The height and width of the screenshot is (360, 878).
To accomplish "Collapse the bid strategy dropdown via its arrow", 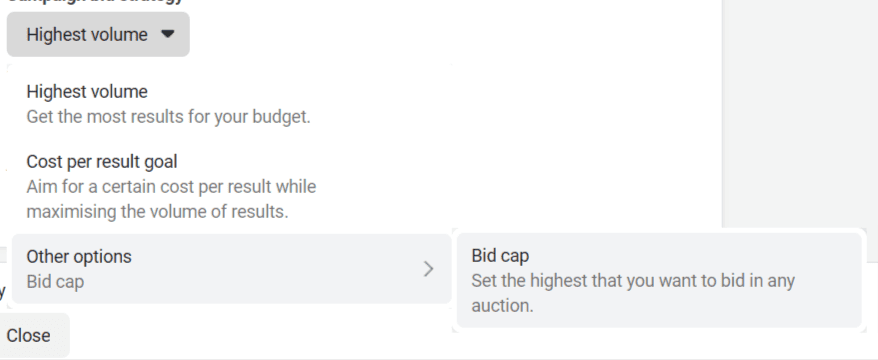I will pos(167,34).
